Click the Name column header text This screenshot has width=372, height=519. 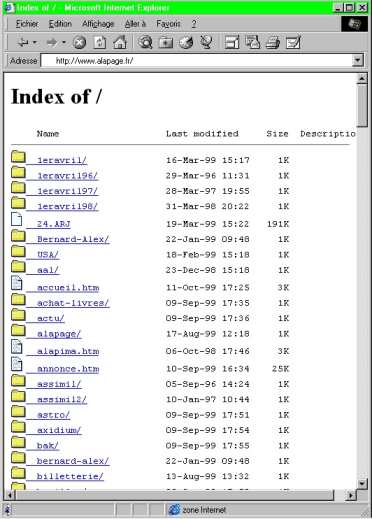(x=48, y=134)
